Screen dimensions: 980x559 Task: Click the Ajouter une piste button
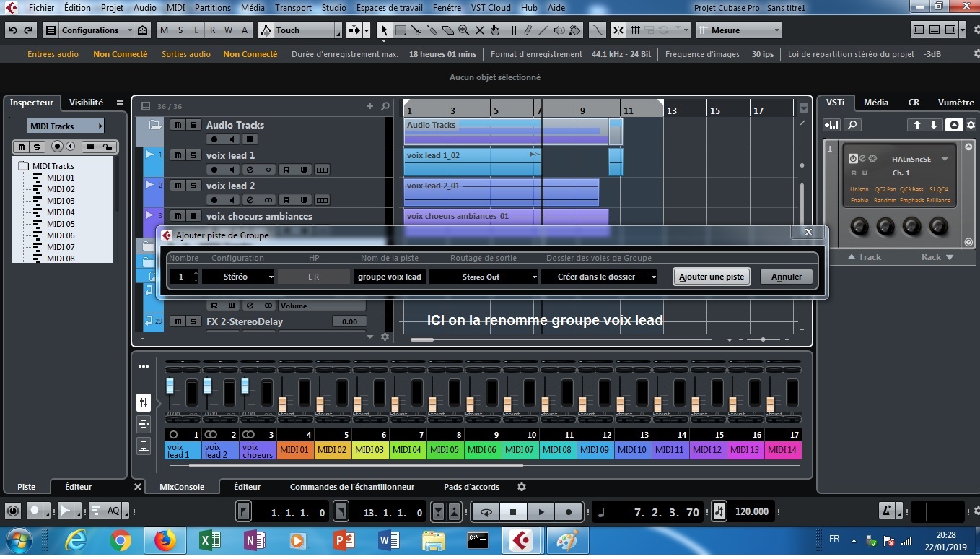(x=712, y=277)
